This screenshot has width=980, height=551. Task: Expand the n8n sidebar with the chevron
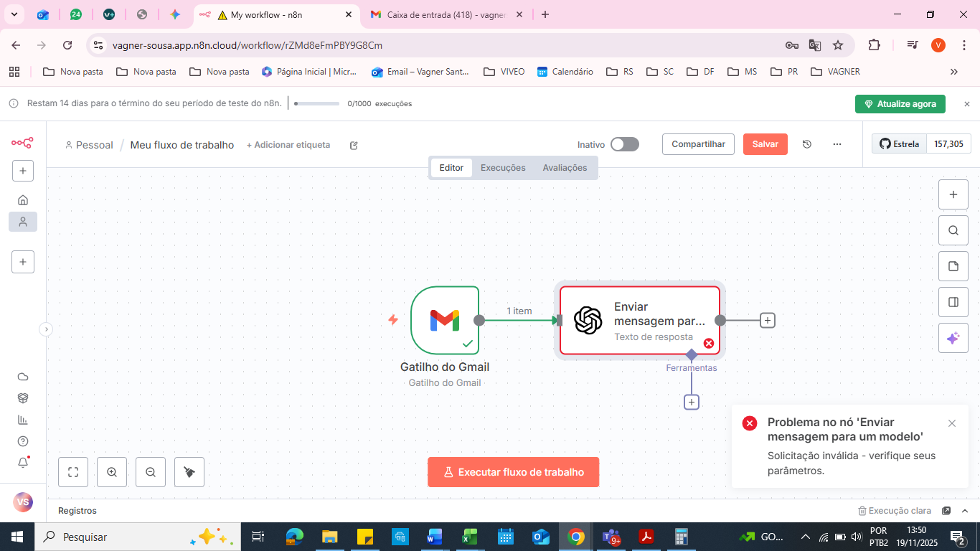click(46, 329)
